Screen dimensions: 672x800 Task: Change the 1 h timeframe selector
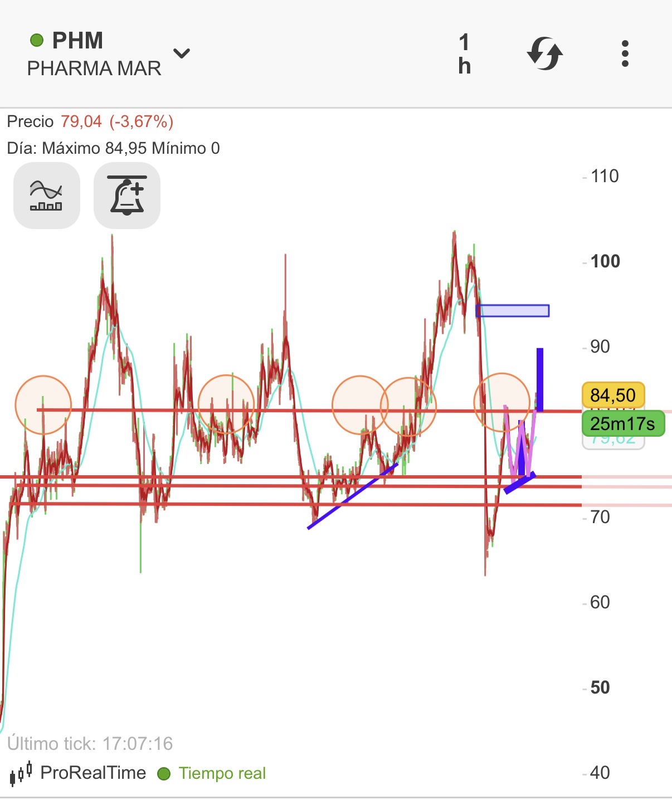pos(465,54)
